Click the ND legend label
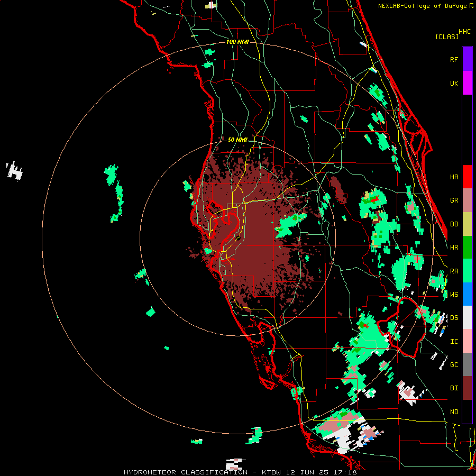 454,412
